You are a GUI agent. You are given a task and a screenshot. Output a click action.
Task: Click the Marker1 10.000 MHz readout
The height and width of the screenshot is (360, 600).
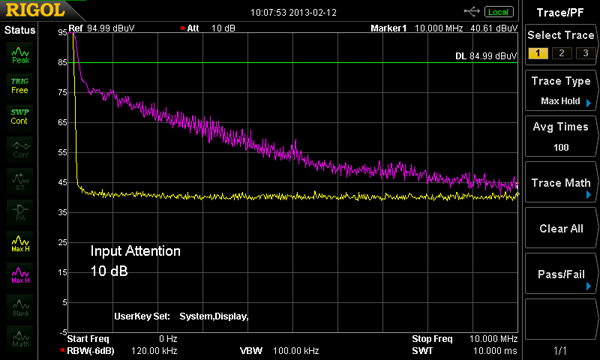tap(417, 28)
